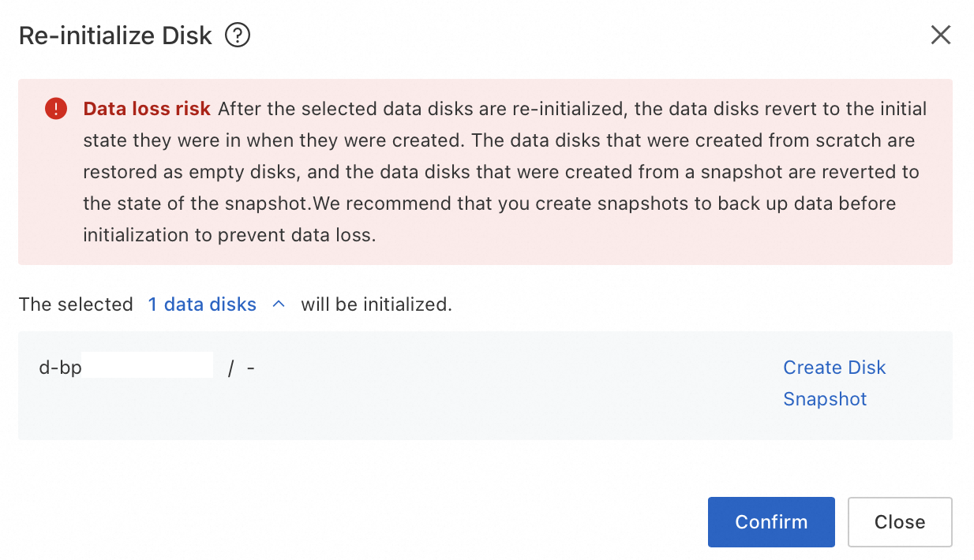Collapse the selected data disks chevron

(278, 304)
